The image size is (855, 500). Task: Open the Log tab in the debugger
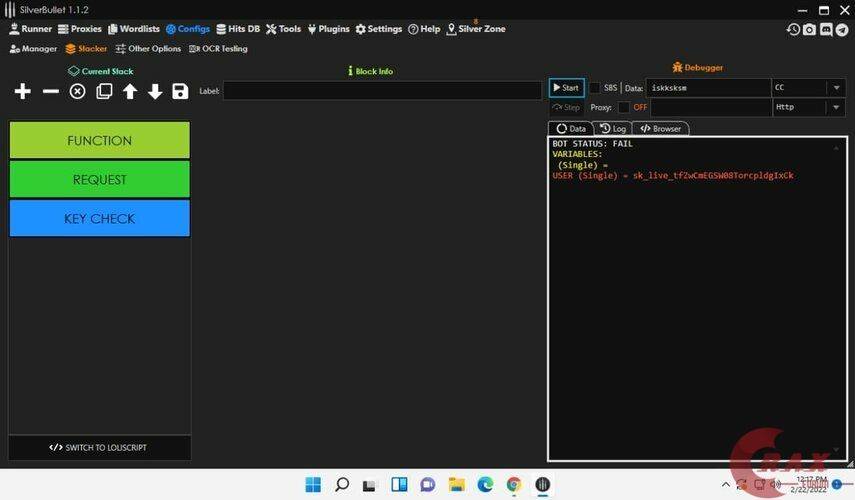coord(612,129)
